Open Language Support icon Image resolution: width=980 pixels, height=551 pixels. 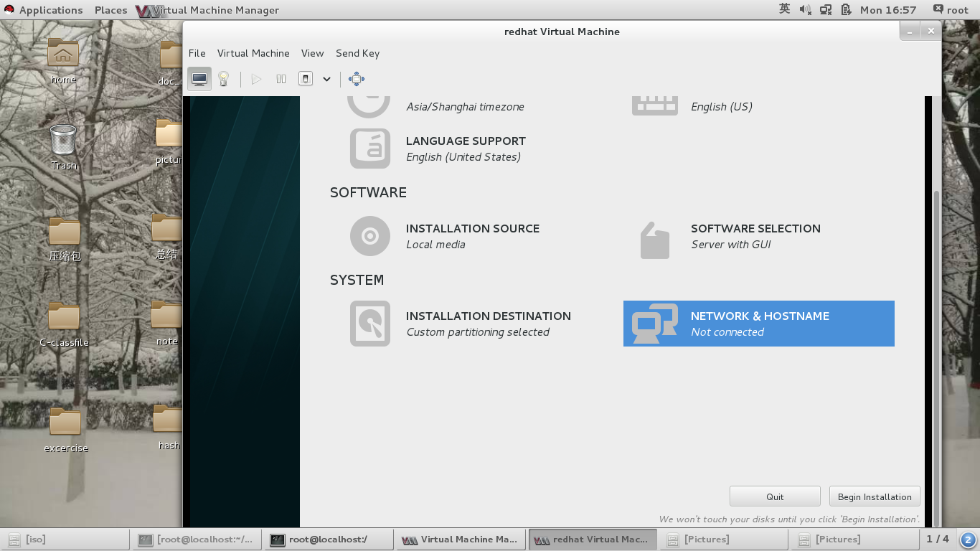370,149
